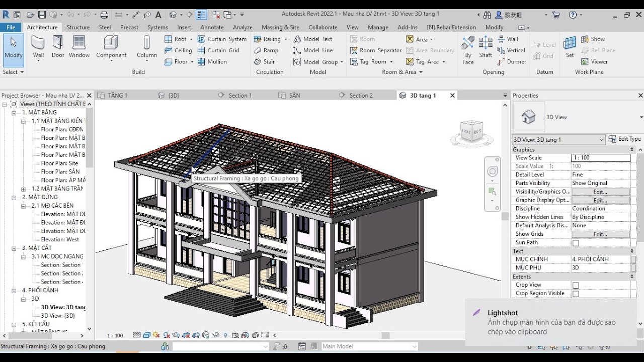Open the File menu tab
The width and height of the screenshot is (644, 362).
tap(11, 27)
